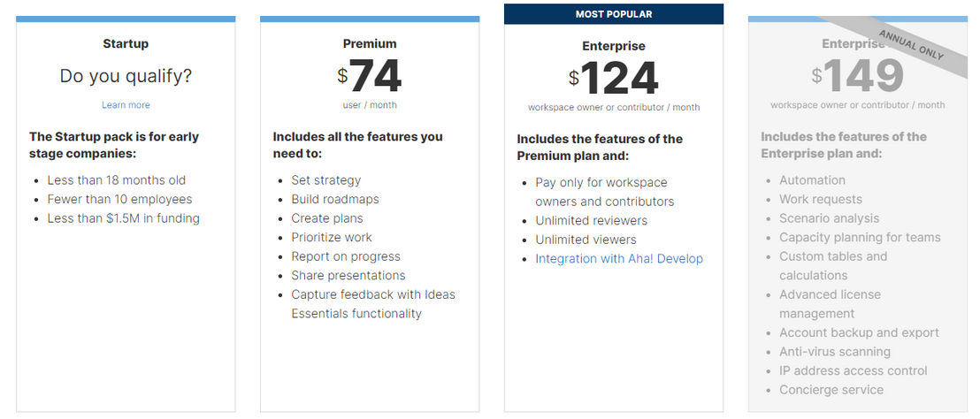Click the ANNUAL ONLY ribbon

pyautogui.click(x=911, y=45)
